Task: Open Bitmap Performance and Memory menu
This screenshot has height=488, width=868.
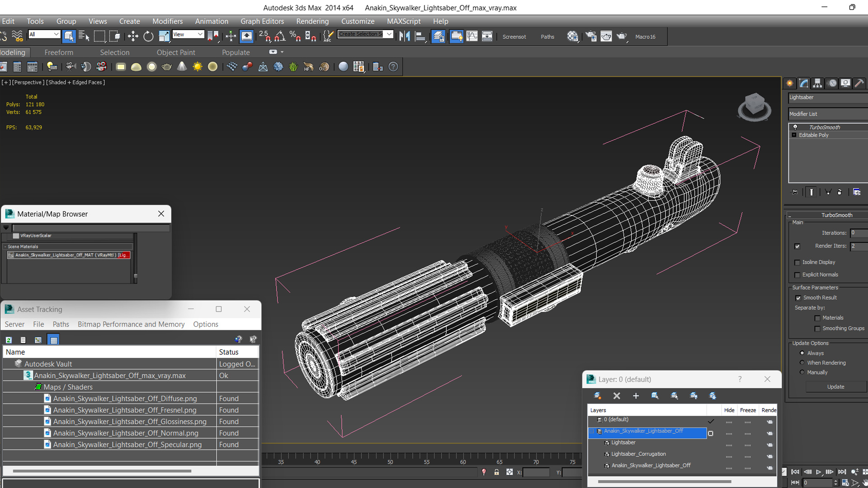Action: (x=131, y=324)
